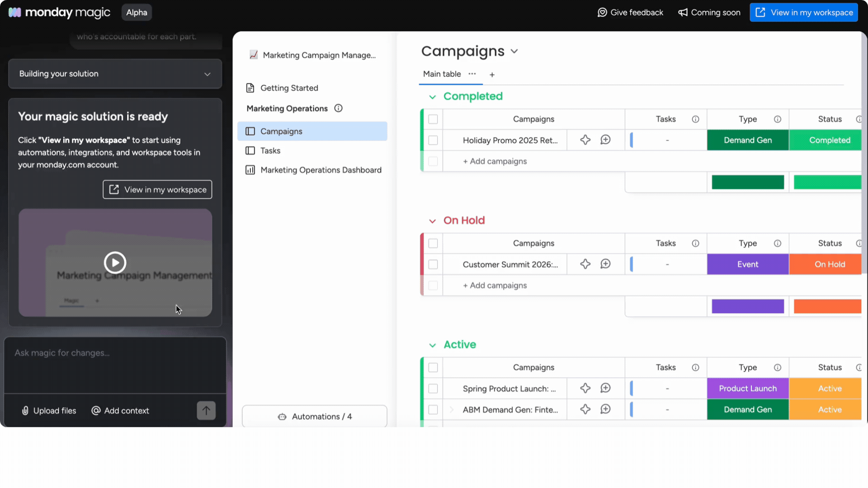Viewport: 868px width, 488px height.
Task: Click Type column info icon in On Hold group
Action: [x=778, y=244]
